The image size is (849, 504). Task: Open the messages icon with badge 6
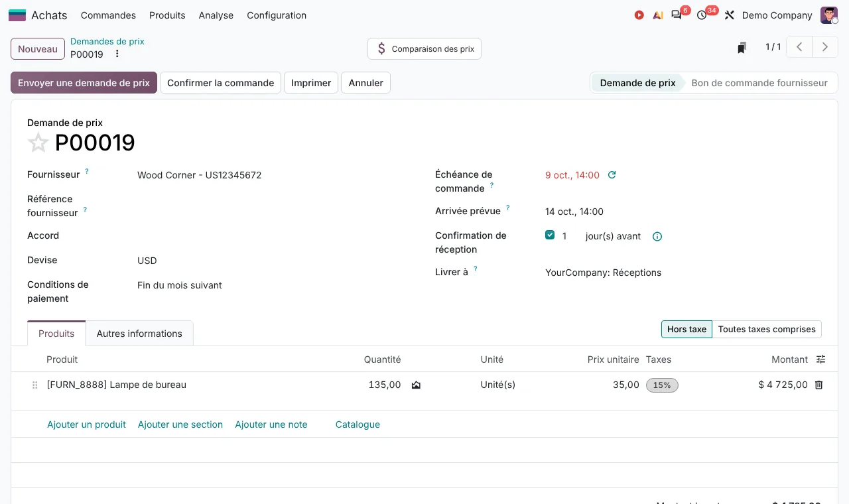(x=677, y=15)
